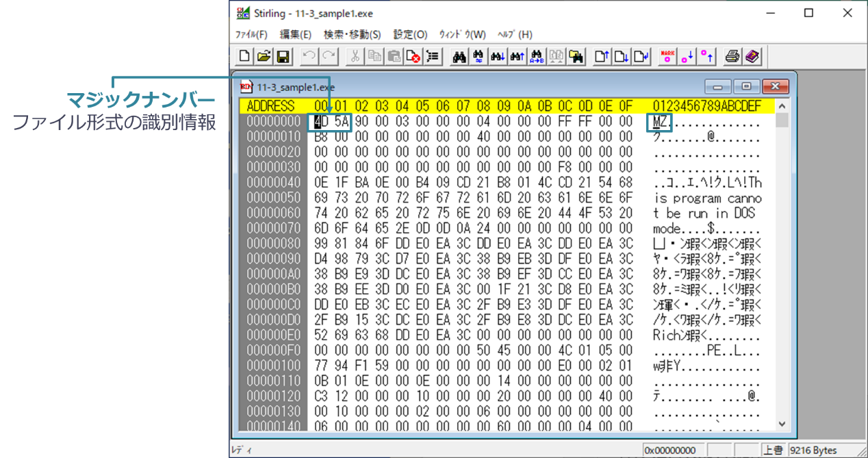The image size is (868, 458).
Task: Click the printer icon in the toolbar
Action: point(732,57)
